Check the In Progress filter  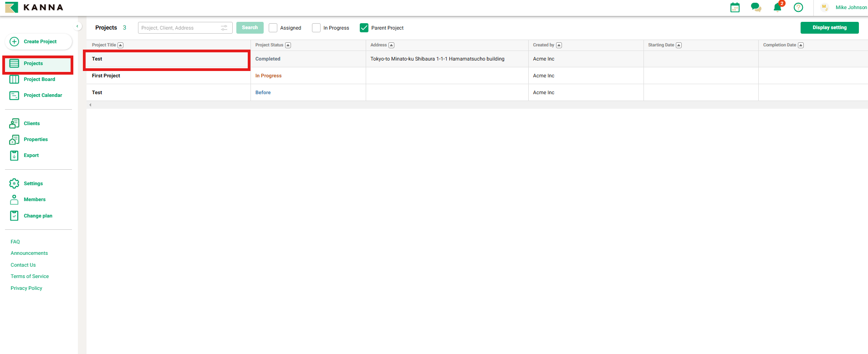[316, 28]
